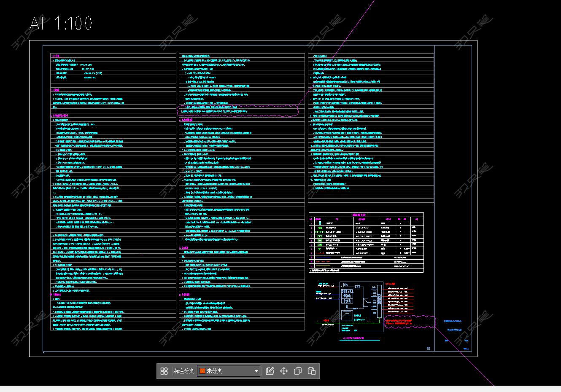Click the 10A breaker label in wiring diagram
The height and width of the screenshot is (392, 561).
point(345,285)
